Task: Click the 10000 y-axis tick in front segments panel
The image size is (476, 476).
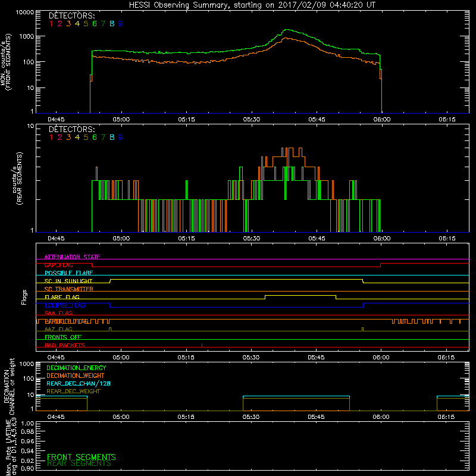Action: click(24, 12)
